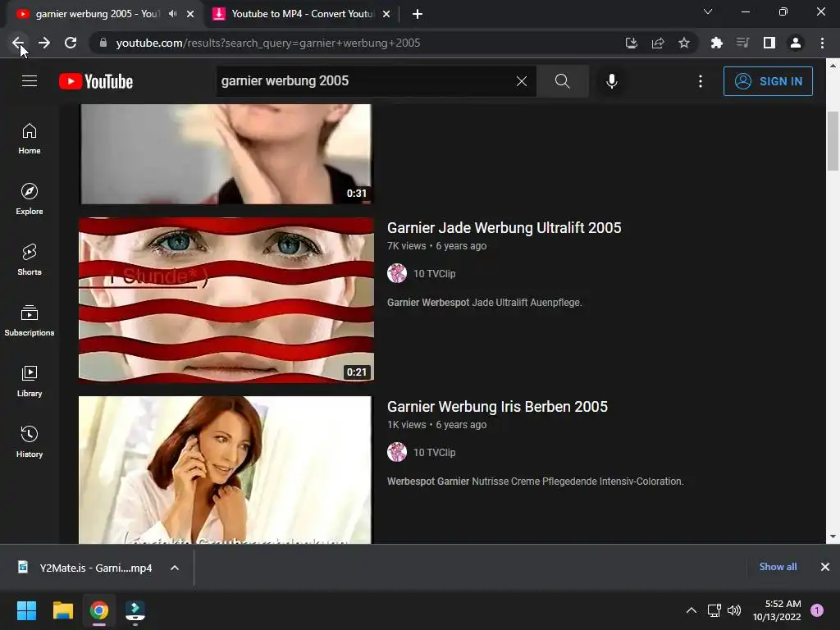This screenshot has height=630, width=840.
Task: Click 10 TVClip avatar under Ultralift video
Action: [x=397, y=273]
